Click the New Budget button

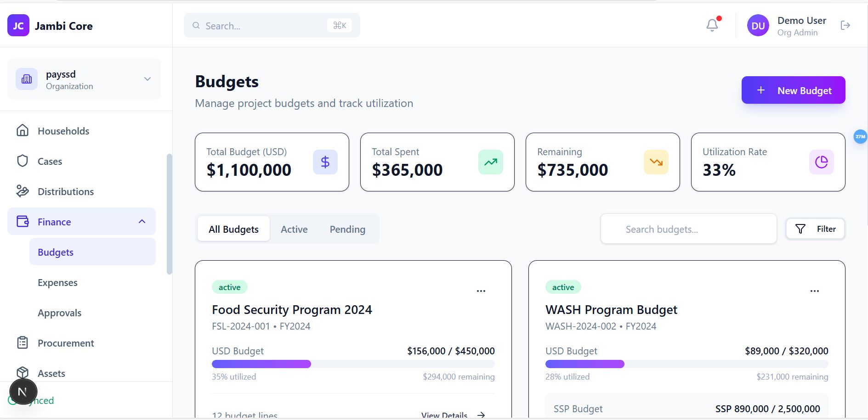(x=793, y=90)
